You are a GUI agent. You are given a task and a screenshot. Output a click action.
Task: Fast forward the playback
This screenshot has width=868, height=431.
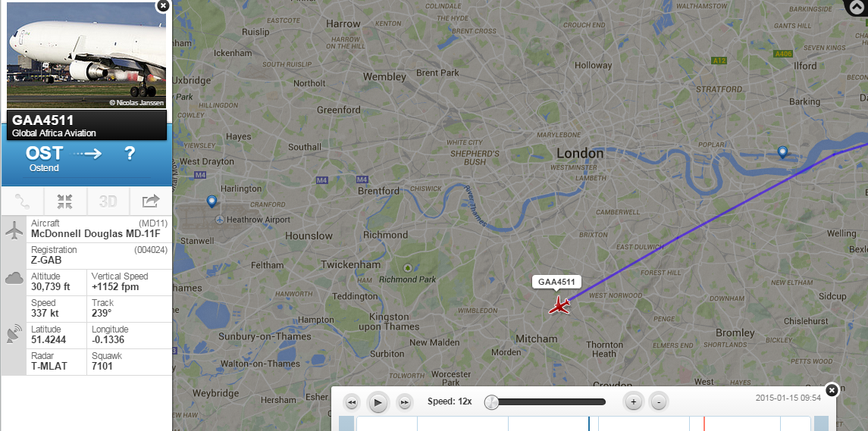coord(405,402)
